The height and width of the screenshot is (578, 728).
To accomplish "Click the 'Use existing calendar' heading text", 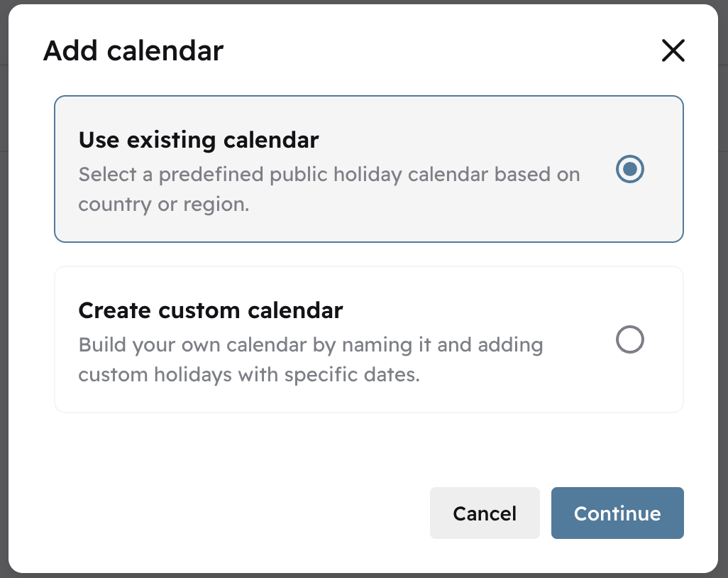I will (x=199, y=140).
